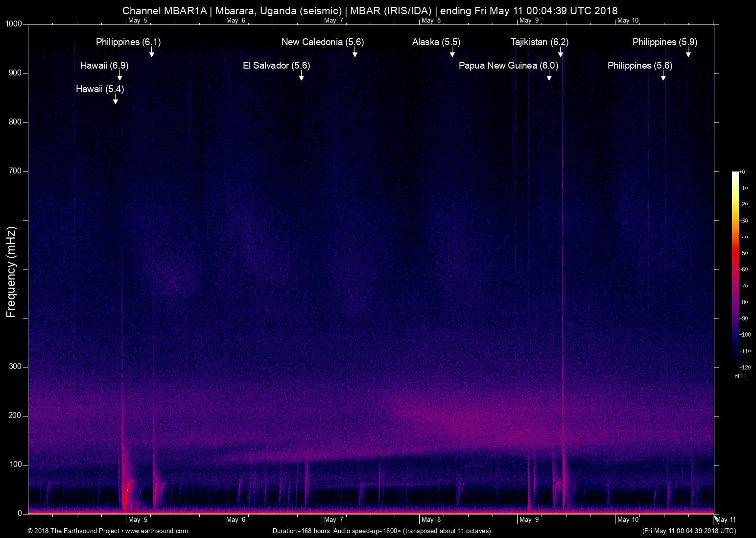Select the Papua New Guinea (6.0) label

coord(508,66)
